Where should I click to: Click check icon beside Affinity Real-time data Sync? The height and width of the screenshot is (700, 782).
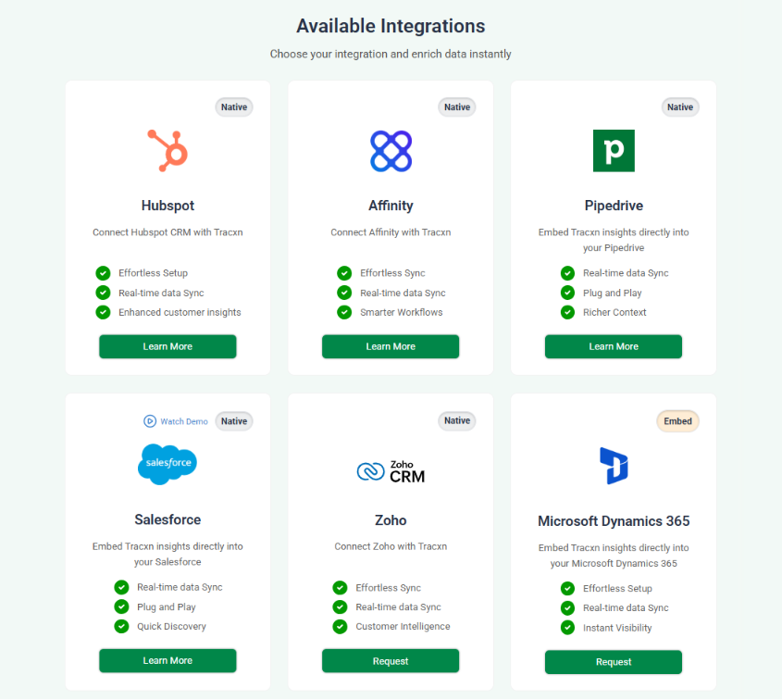(x=344, y=293)
